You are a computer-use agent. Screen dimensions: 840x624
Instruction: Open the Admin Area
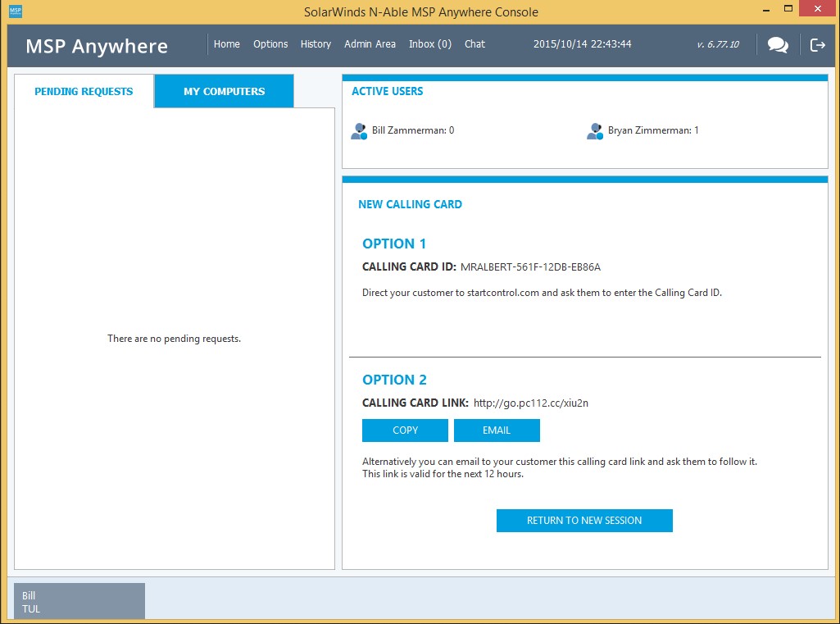[370, 44]
